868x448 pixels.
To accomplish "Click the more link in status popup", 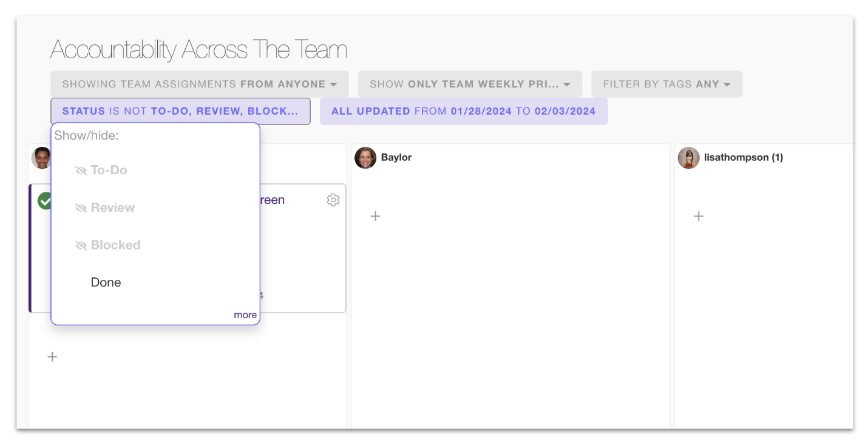I will (x=245, y=315).
